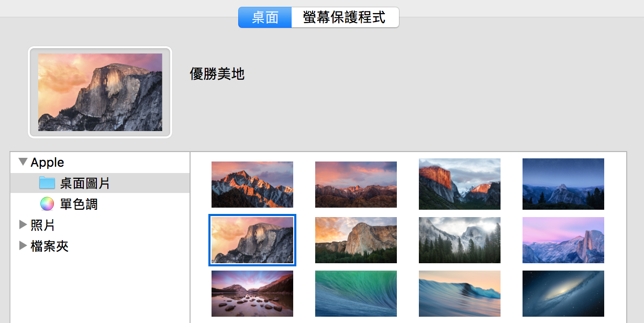Screen dimensions: 644x323
Task: Expand the 照片 disclosure triangle
Action: (x=23, y=225)
